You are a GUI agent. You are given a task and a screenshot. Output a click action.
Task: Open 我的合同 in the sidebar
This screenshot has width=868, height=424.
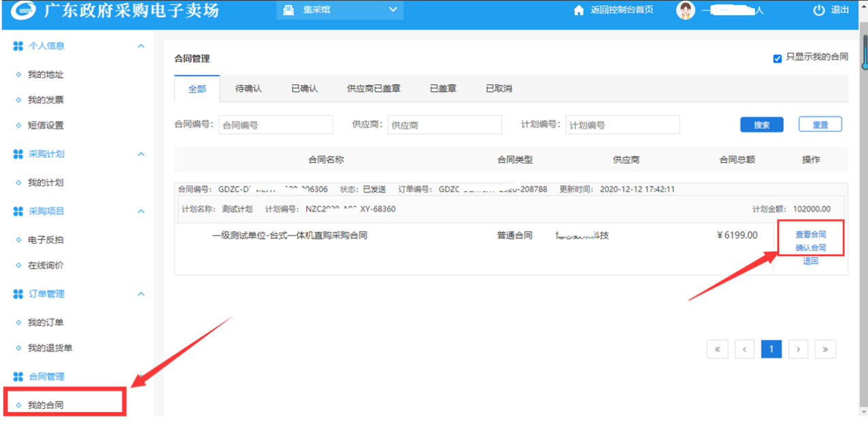tap(46, 406)
